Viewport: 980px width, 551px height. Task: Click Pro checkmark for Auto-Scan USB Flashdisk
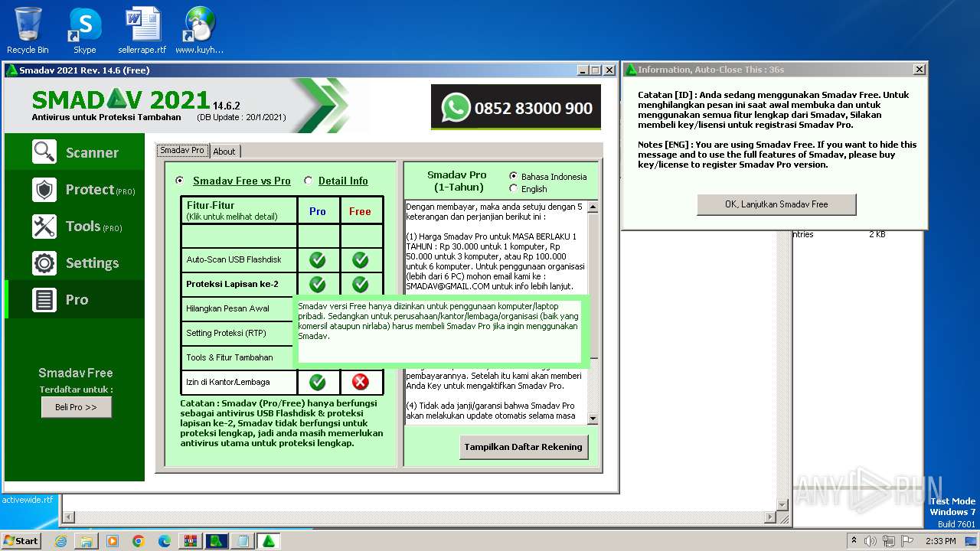coord(318,260)
